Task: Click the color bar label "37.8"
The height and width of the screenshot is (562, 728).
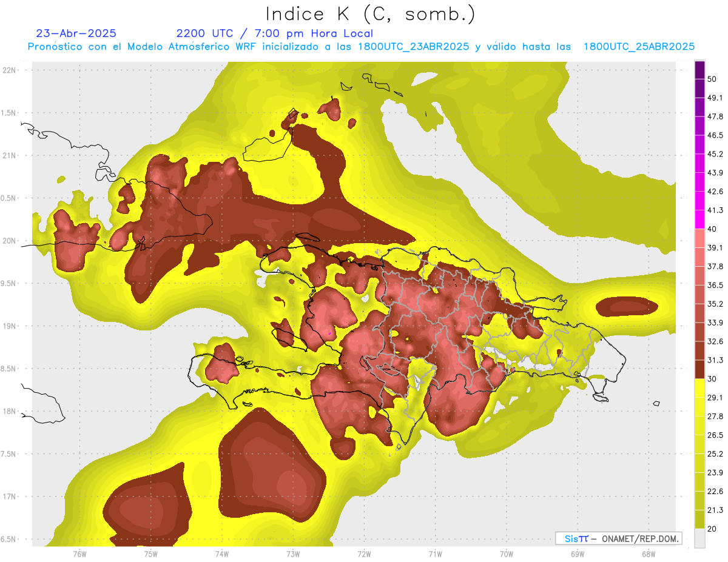Action: (x=715, y=266)
